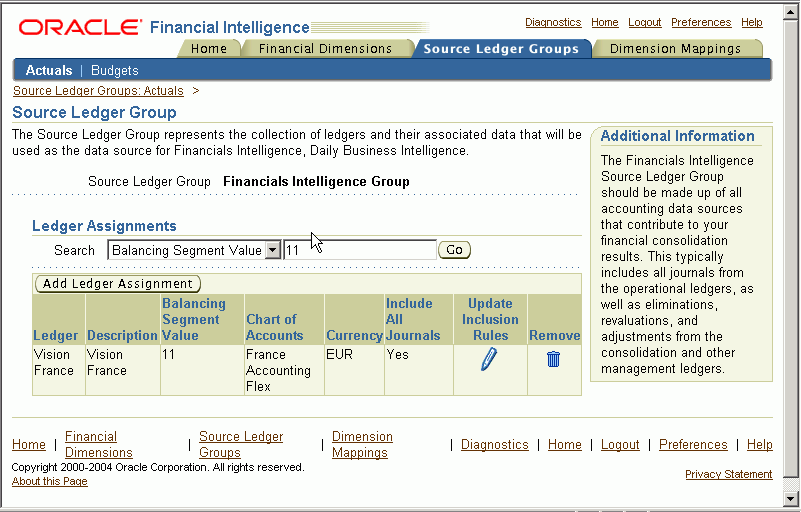The image size is (801, 512).
Task: Open the Dimension Mappings tab
Action: tap(675, 49)
